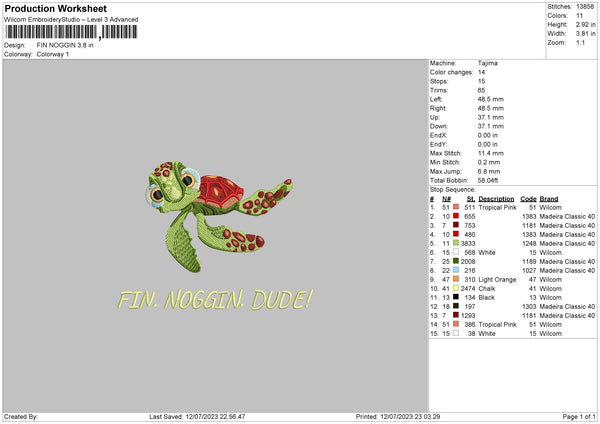This screenshot has width=600, height=424.
Task: Click the Up measurement label
Action: [434, 117]
